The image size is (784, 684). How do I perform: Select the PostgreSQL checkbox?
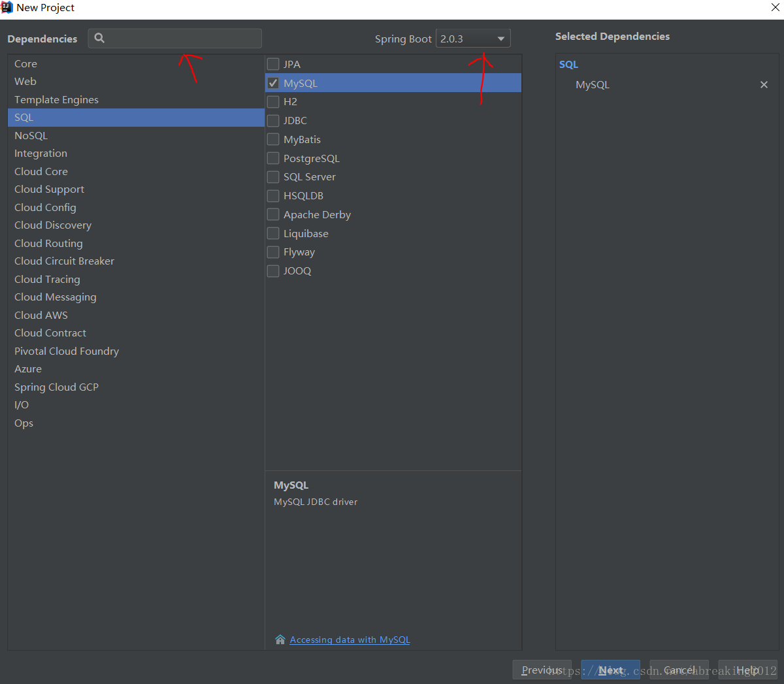tap(273, 158)
